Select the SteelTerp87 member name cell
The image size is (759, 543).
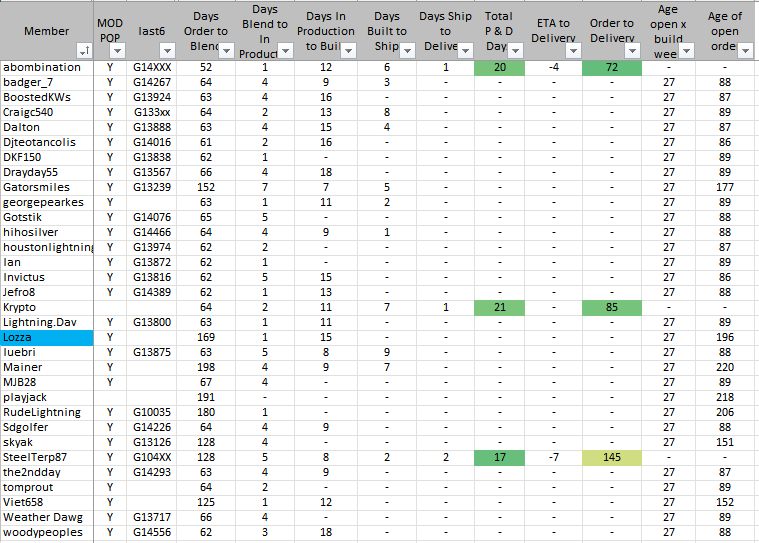[46, 457]
